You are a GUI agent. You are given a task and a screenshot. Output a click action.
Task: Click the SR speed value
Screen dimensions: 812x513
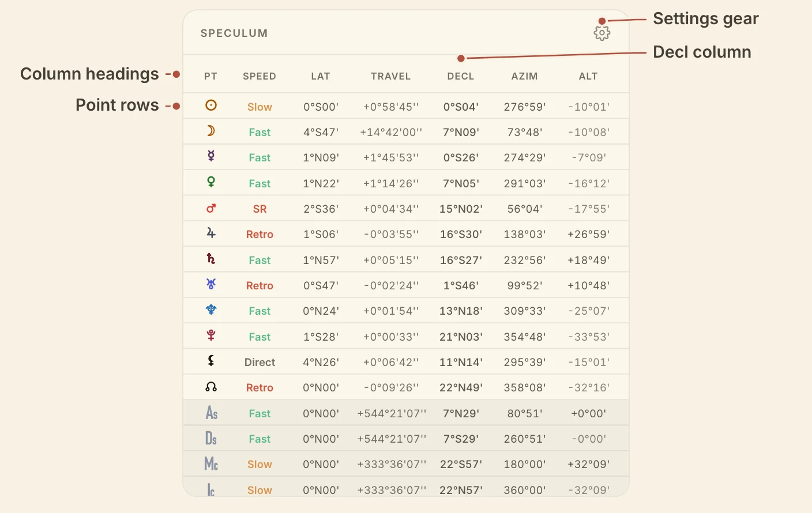click(x=260, y=209)
